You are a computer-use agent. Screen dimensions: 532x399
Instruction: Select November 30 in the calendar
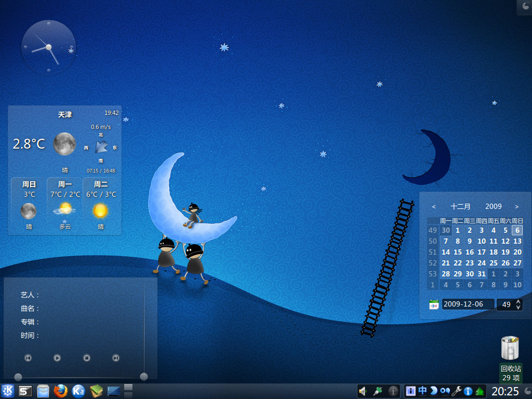point(445,230)
